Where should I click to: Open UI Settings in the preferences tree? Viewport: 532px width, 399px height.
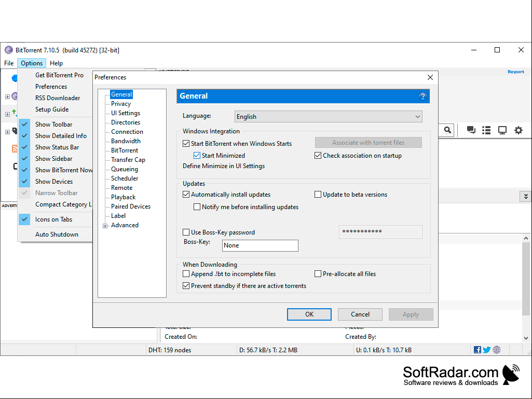pos(126,113)
